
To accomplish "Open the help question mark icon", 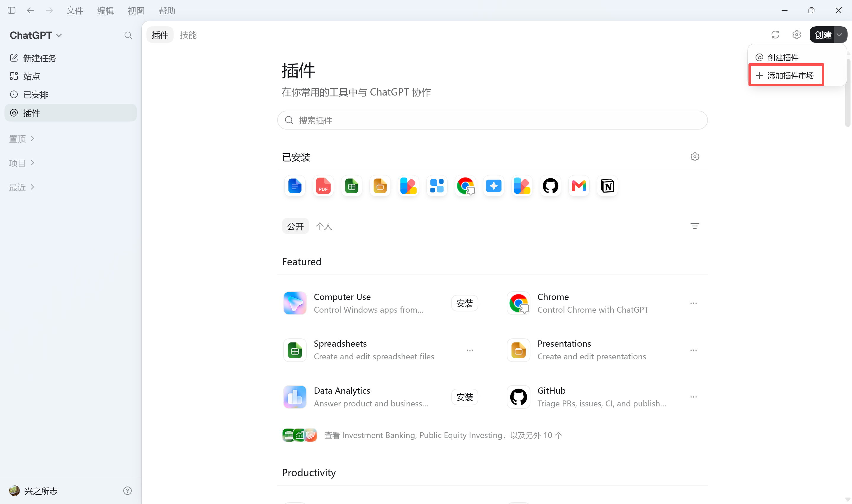I will click(x=127, y=491).
